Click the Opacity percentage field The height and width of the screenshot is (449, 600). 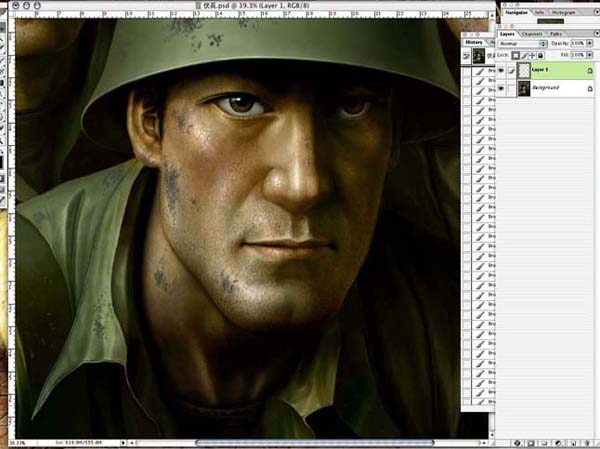(x=578, y=44)
